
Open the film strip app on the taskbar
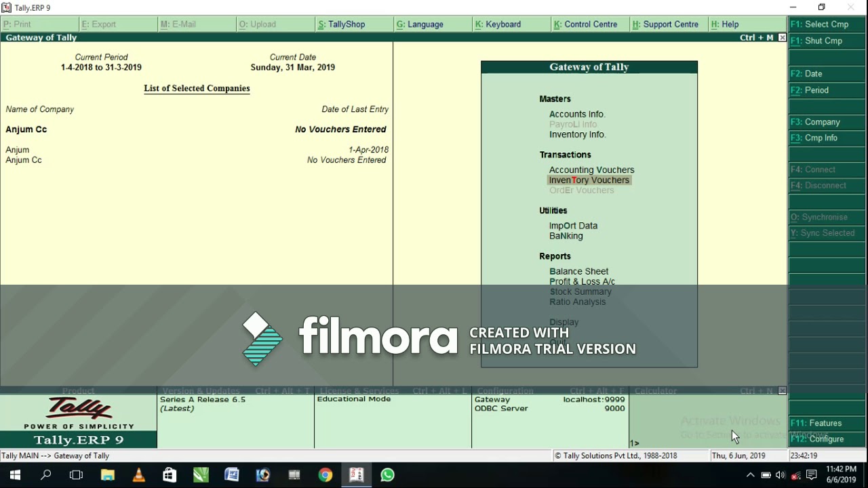point(294,475)
